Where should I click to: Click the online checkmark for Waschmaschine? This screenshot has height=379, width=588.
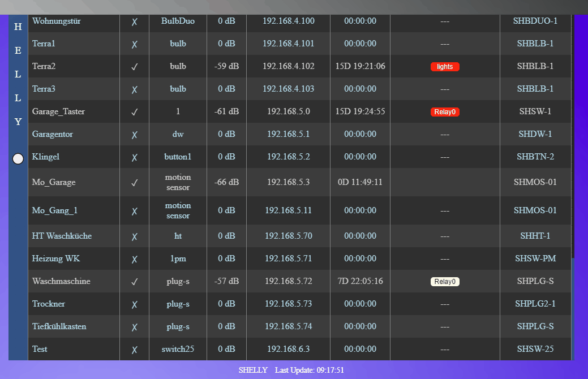point(135,282)
